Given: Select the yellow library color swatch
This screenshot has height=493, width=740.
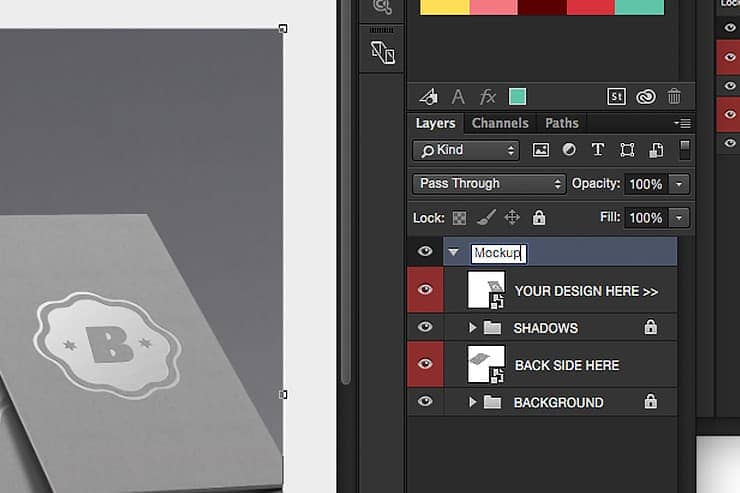Looking at the screenshot, I should tap(445, 7).
